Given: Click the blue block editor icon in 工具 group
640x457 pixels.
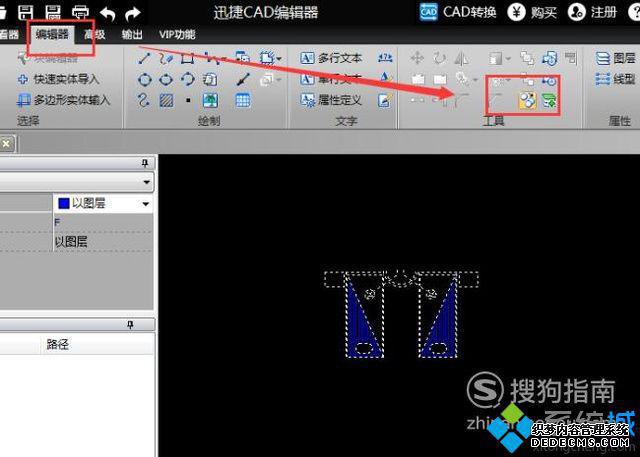Looking at the screenshot, I should [549, 58].
